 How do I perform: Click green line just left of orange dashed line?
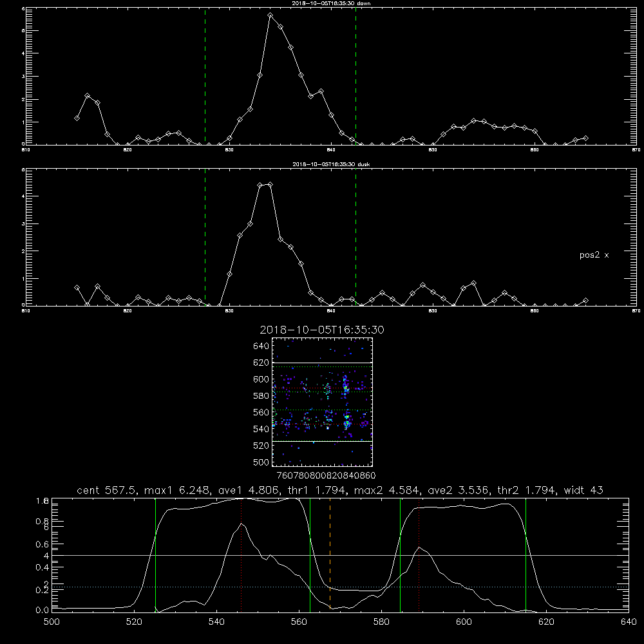coord(310,555)
